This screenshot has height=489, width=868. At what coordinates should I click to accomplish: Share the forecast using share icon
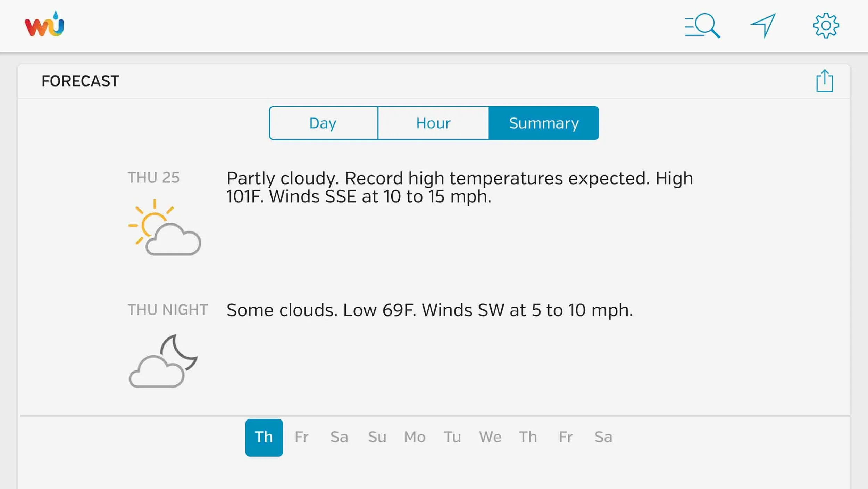click(x=824, y=81)
